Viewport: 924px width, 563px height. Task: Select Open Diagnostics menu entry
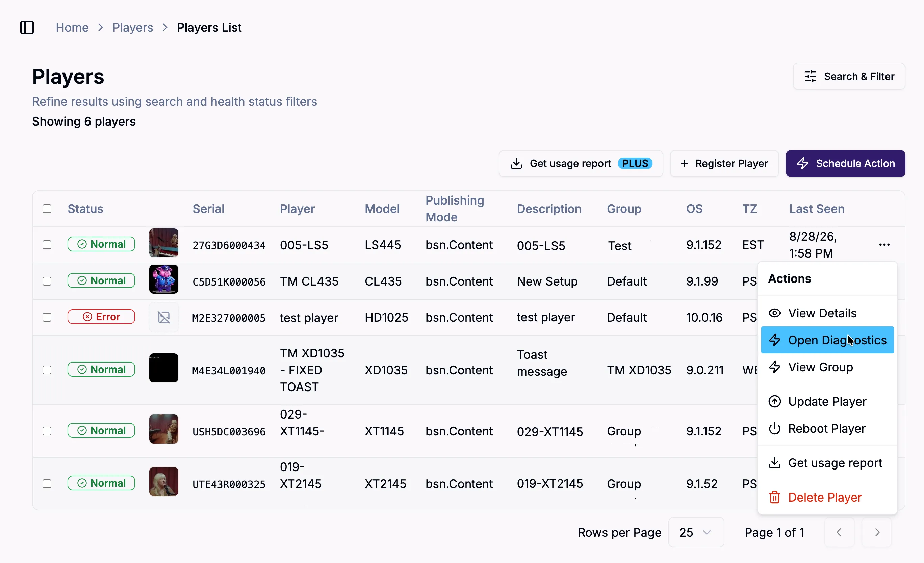[827, 340]
